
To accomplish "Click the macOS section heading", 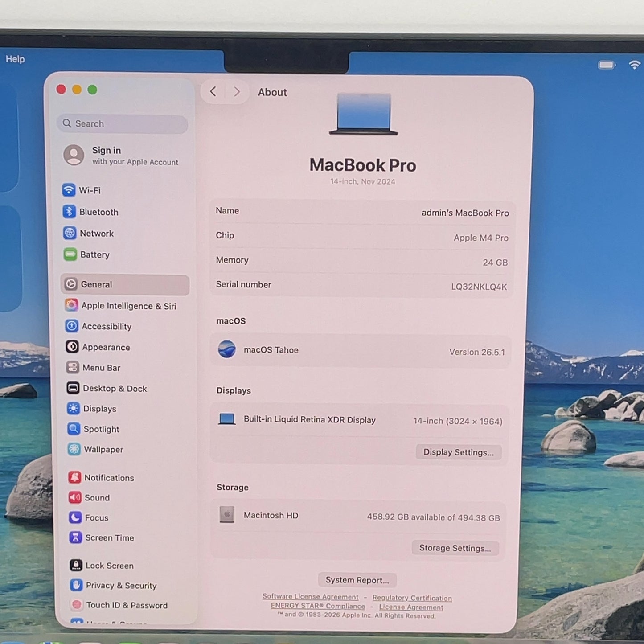I will tap(231, 321).
